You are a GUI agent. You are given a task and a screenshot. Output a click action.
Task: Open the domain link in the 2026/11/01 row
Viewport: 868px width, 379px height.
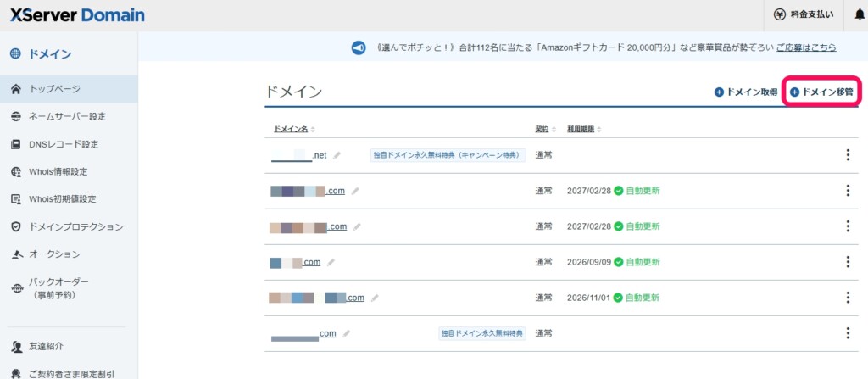tap(317, 298)
